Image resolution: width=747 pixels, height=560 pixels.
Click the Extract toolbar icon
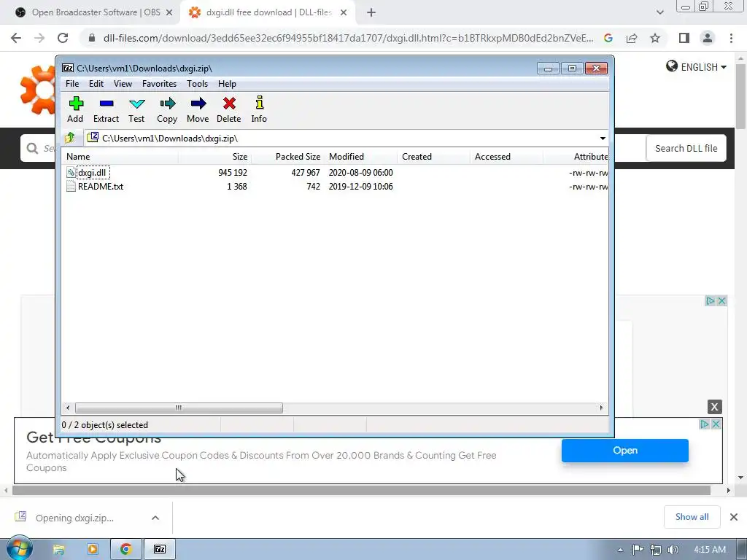coord(107,104)
